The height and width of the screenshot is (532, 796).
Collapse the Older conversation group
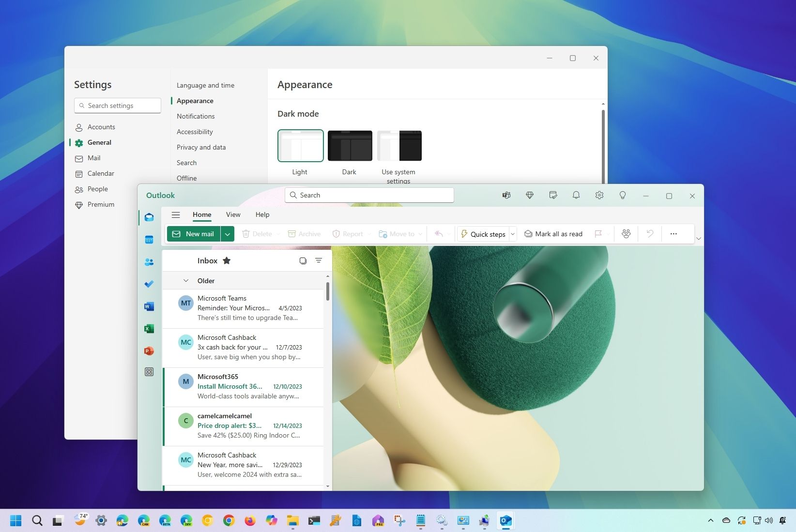(185, 280)
